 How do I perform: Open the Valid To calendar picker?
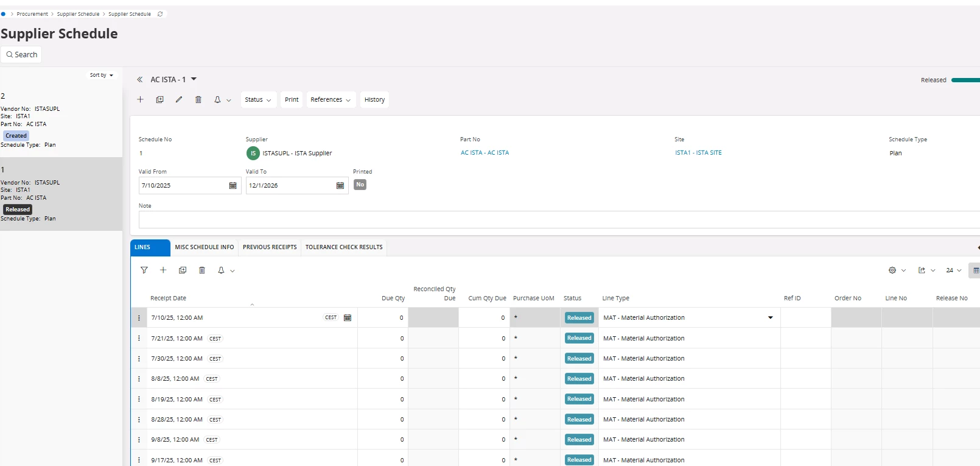point(340,185)
